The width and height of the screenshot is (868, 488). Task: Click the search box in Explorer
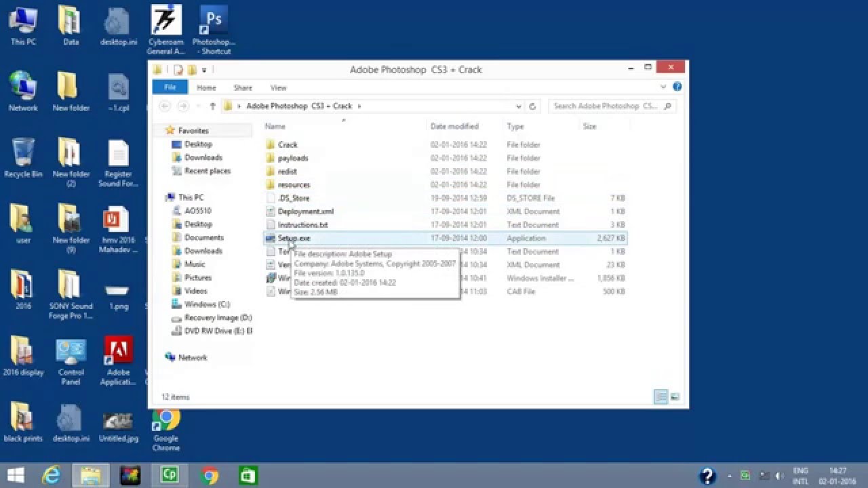612,106
